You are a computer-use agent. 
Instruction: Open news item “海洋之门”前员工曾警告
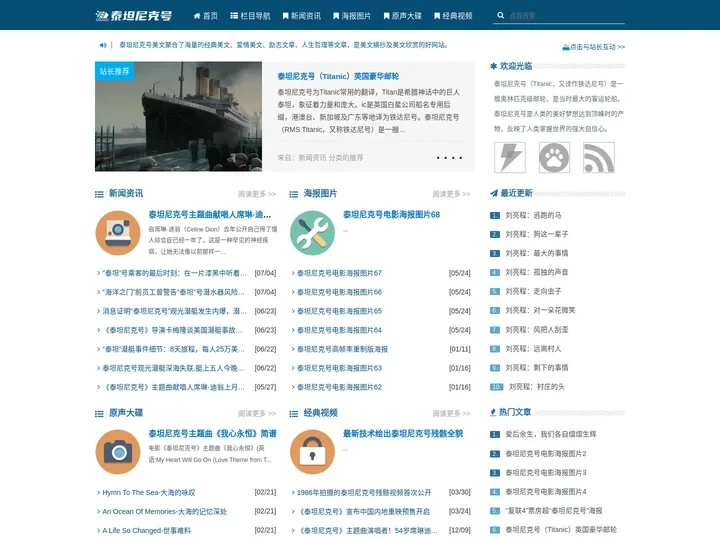tap(173, 292)
